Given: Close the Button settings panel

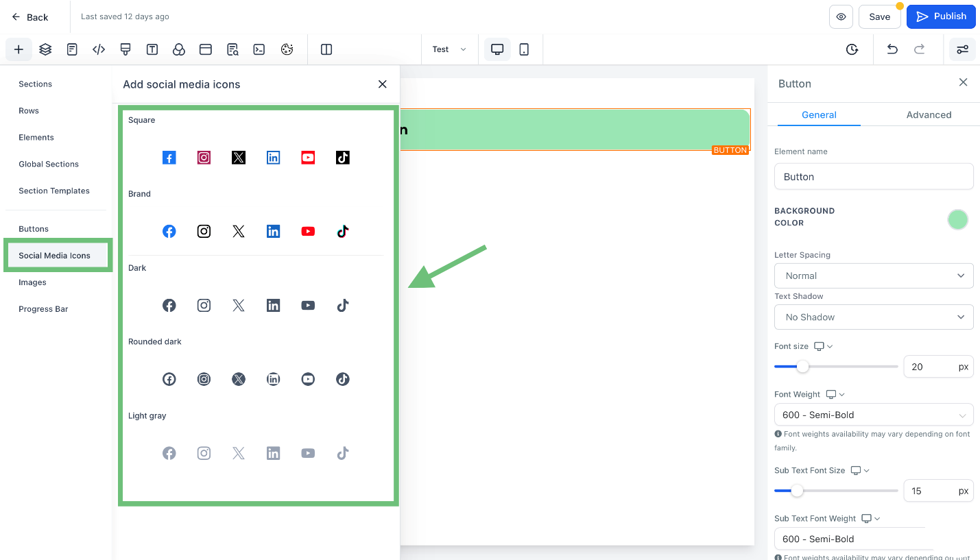Looking at the screenshot, I should [x=963, y=82].
